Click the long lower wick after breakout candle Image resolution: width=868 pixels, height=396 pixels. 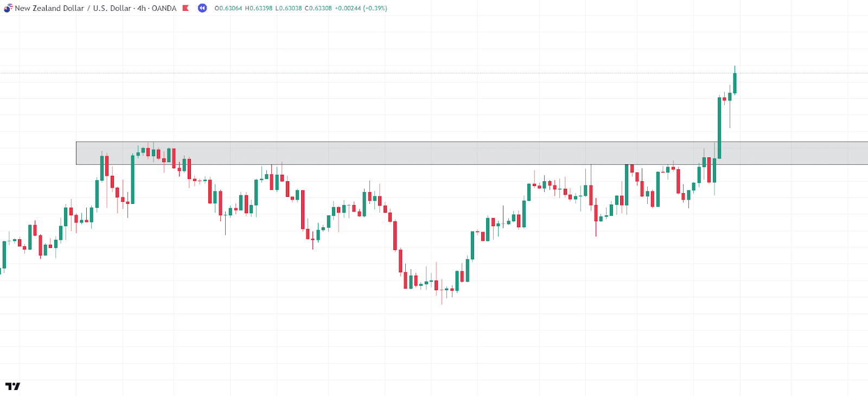point(730,114)
